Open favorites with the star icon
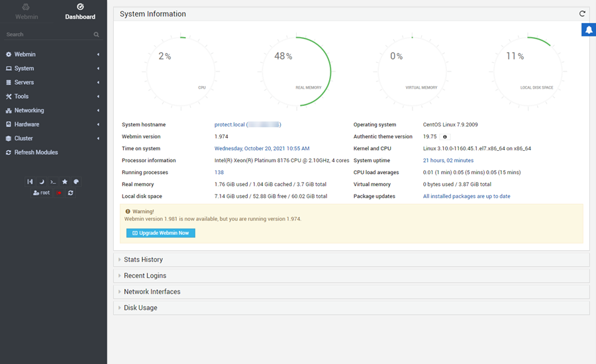This screenshot has height=364, width=596. (65, 181)
